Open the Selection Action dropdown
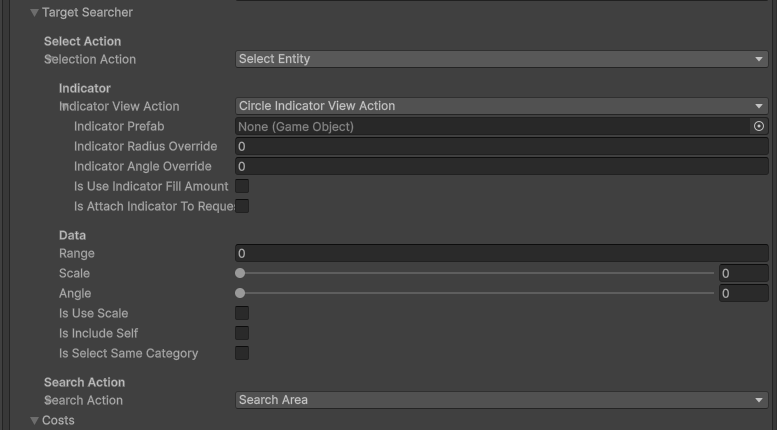The image size is (777, 430). click(x=501, y=59)
